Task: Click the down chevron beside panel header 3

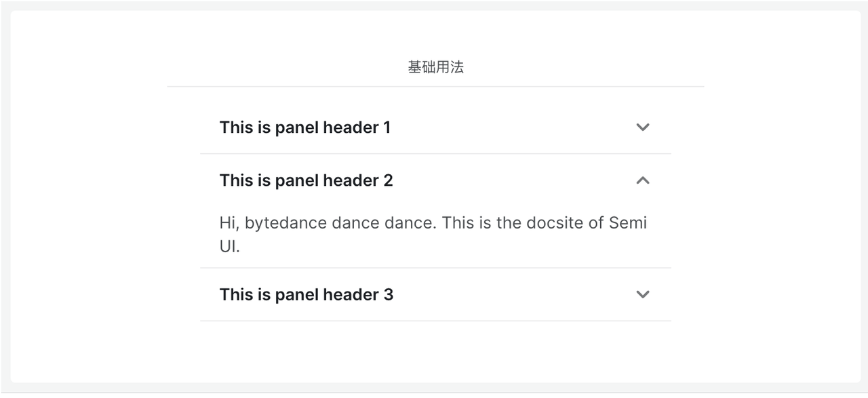Action: pyautogui.click(x=643, y=294)
